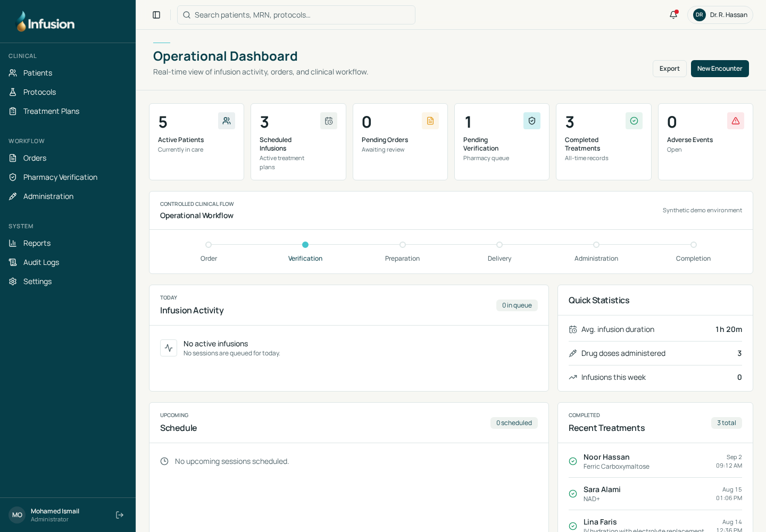Click the Scheduled Infusions calendar icon
Image resolution: width=766 pixels, height=532 pixels.
coord(329,121)
